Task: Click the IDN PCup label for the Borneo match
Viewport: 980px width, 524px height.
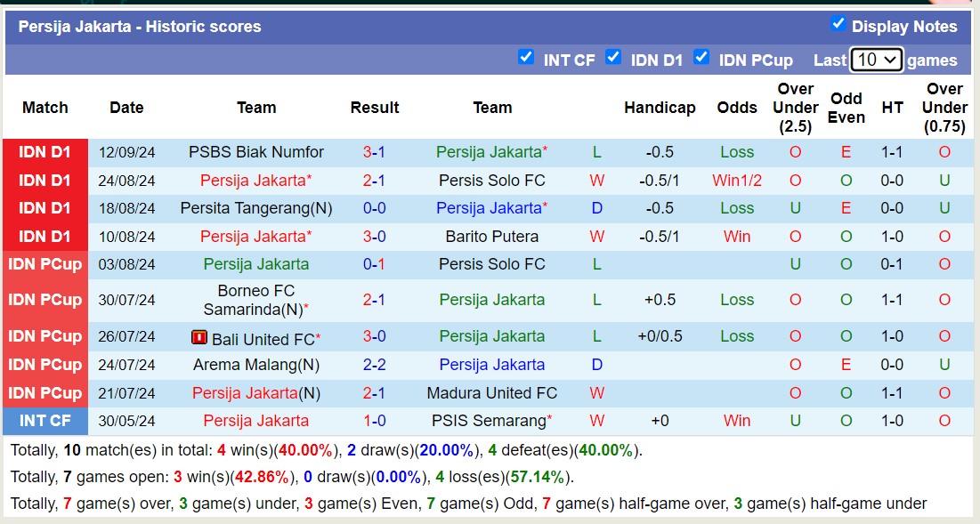Action: (x=45, y=300)
